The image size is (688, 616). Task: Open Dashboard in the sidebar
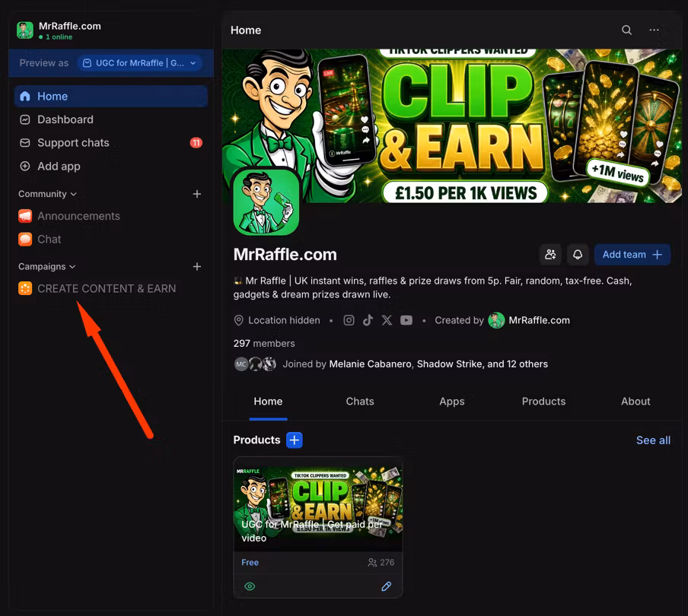(x=111, y=119)
